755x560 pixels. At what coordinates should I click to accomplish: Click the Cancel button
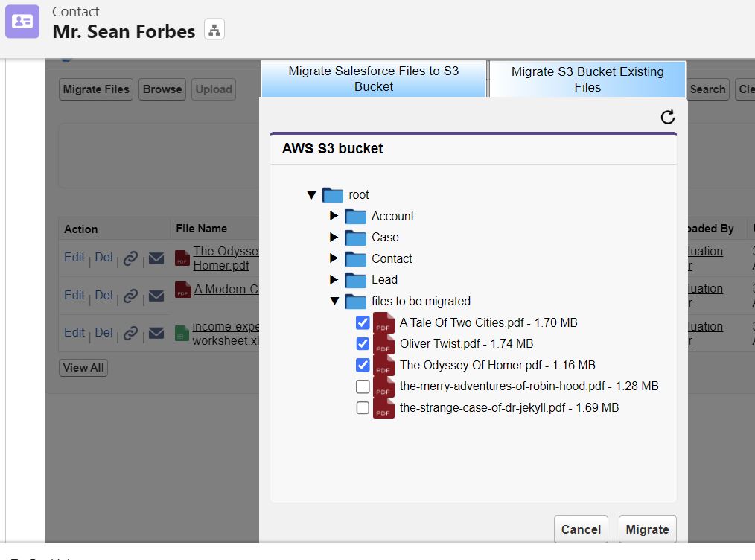(581, 529)
